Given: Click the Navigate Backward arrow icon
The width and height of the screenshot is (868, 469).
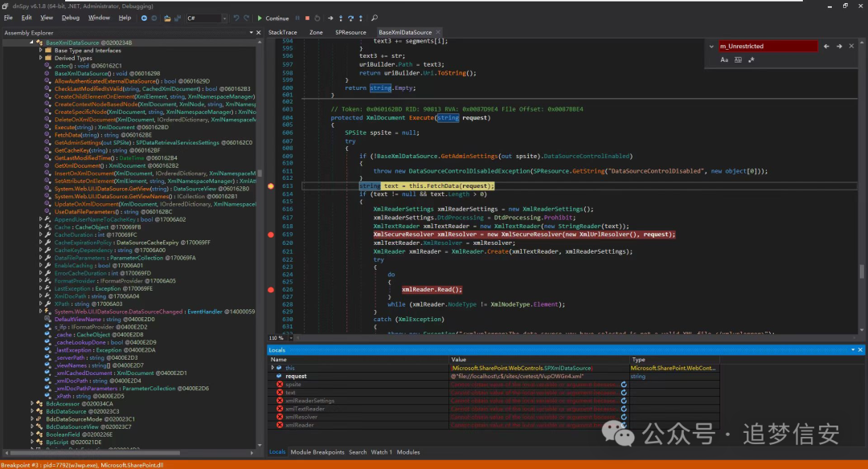Looking at the screenshot, I should (x=145, y=18).
